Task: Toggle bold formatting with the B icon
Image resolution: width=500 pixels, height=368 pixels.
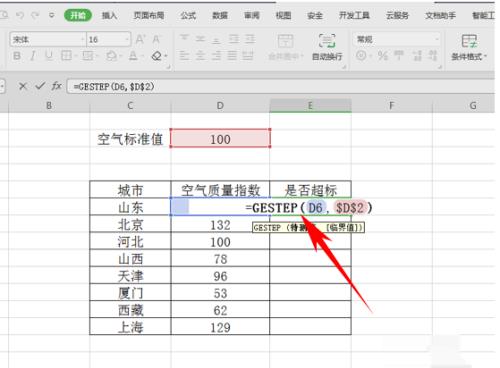Action: 17,56
